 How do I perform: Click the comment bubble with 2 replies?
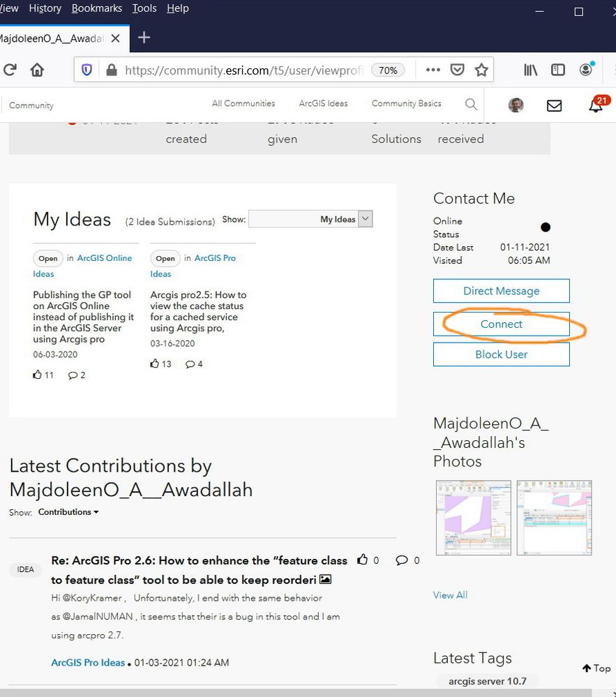[x=73, y=375]
